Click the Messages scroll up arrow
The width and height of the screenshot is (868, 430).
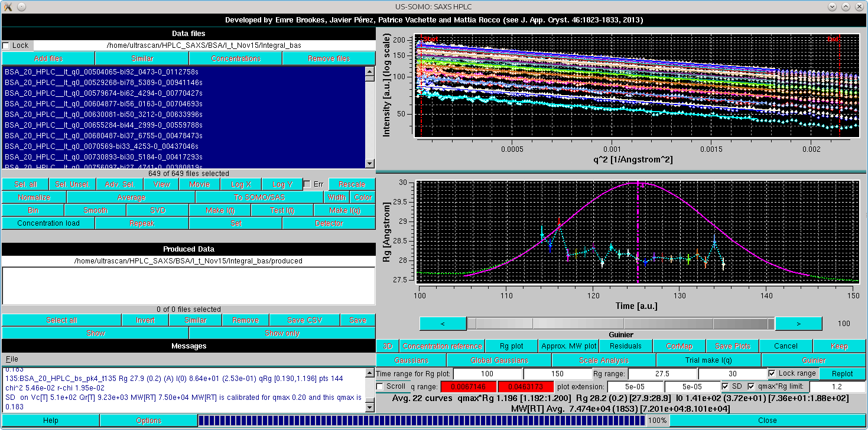tap(370, 372)
